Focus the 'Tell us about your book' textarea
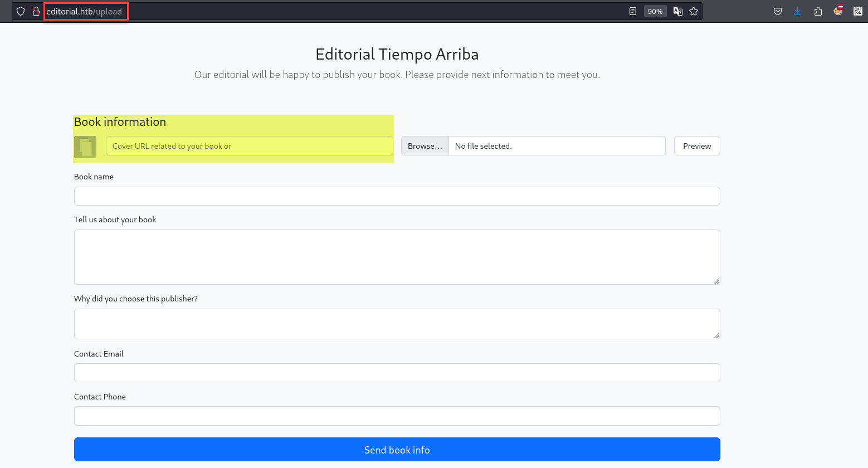 point(397,257)
